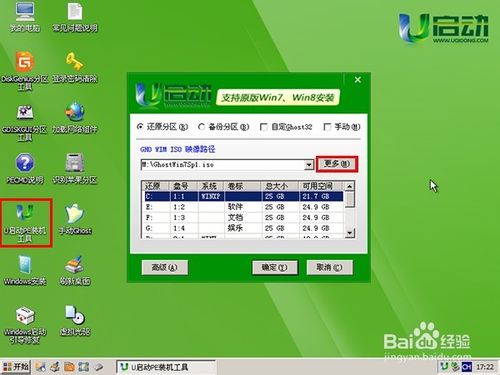Image resolution: width=500 pixels, height=375 pixels.
Task: Open the Windows安装 desktop icon
Action: [25, 270]
